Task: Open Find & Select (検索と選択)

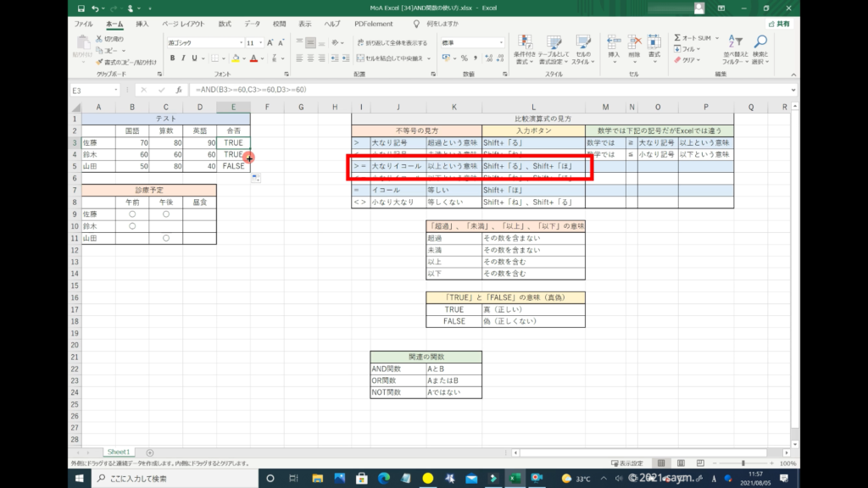Action: 760,48
